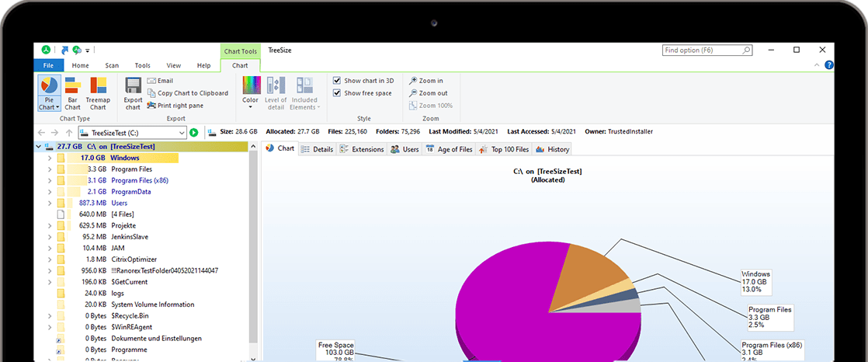868x362 pixels.
Task: Go up one folder level
Action: pos(68,132)
